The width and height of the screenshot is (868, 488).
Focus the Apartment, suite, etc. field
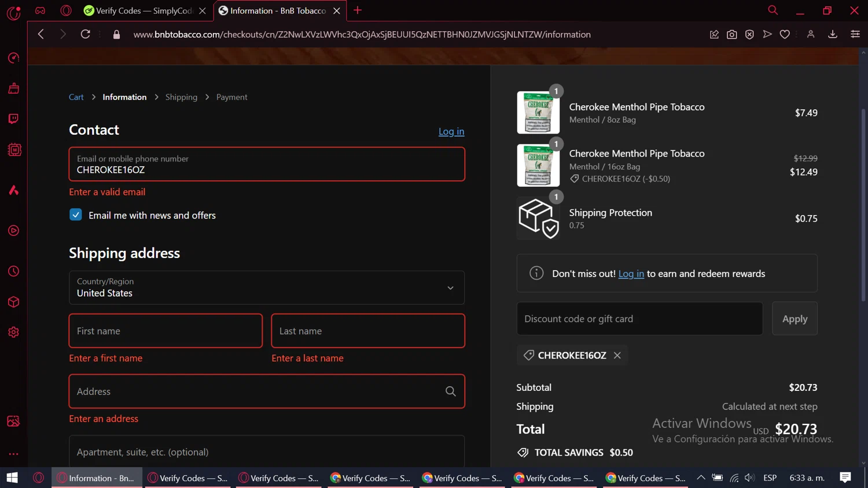click(x=267, y=452)
